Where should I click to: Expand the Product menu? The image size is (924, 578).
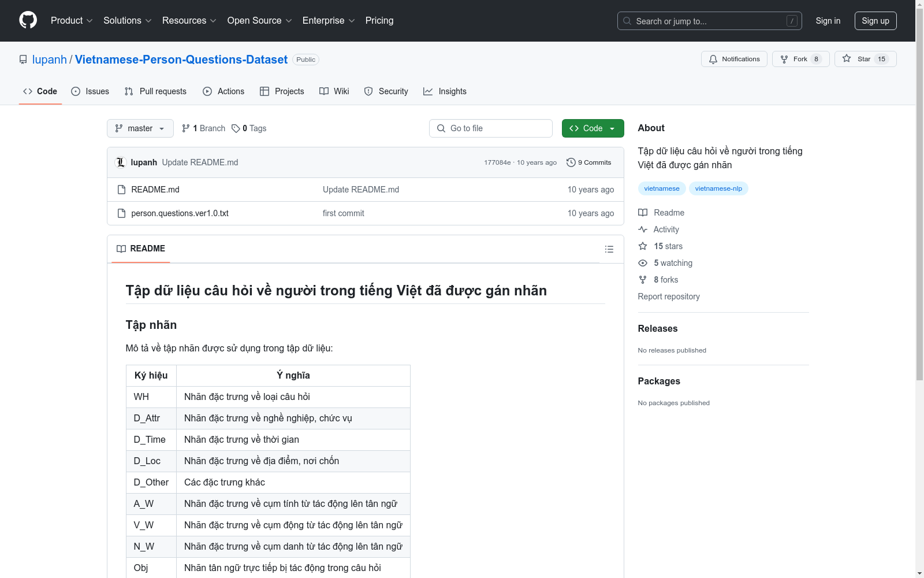coord(72,21)
